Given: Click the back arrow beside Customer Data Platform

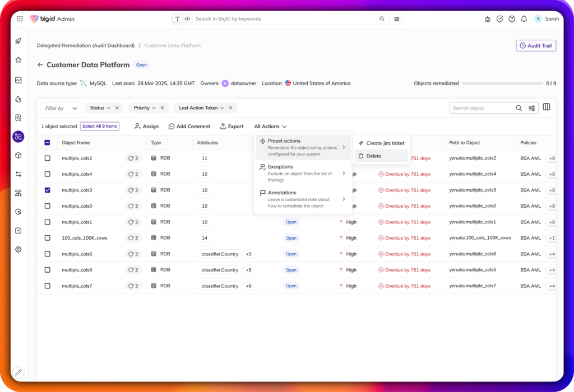Looking at the screenshot, I should tap(40, 65).
